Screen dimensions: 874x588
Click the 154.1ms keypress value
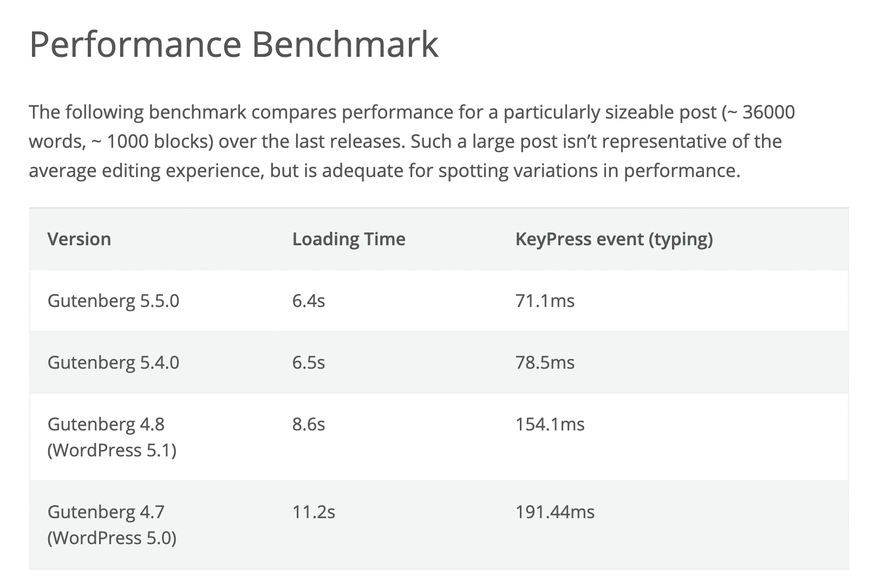tap(550, 424)
